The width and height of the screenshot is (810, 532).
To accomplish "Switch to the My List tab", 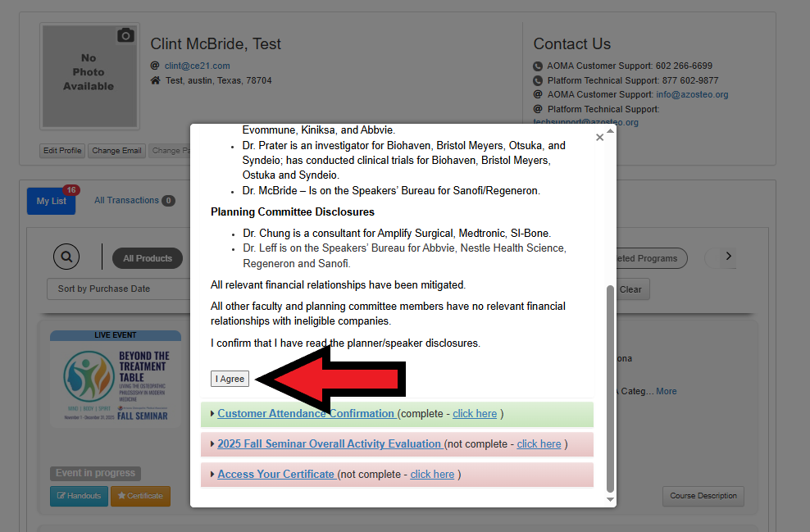I will click(51, 201).
